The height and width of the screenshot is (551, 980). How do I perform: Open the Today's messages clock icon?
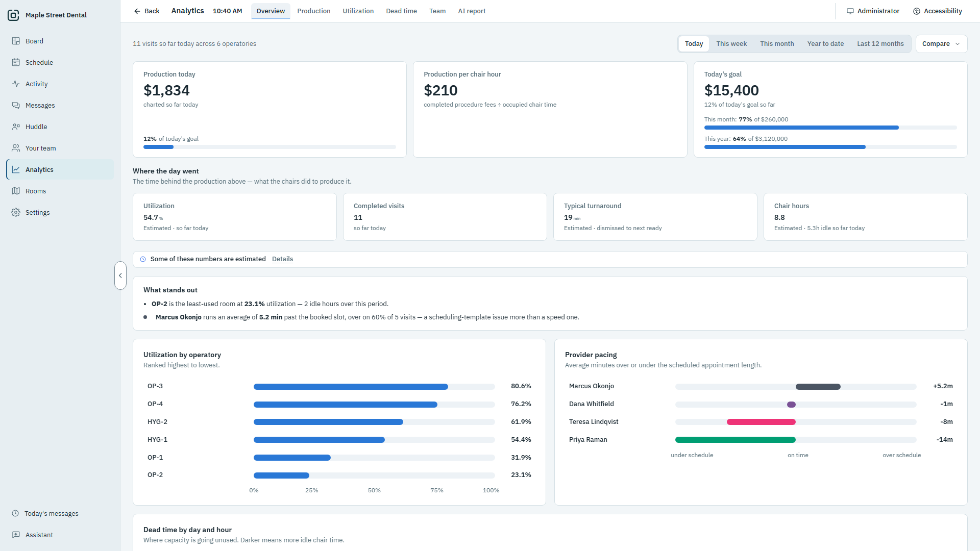click(15, 513)
